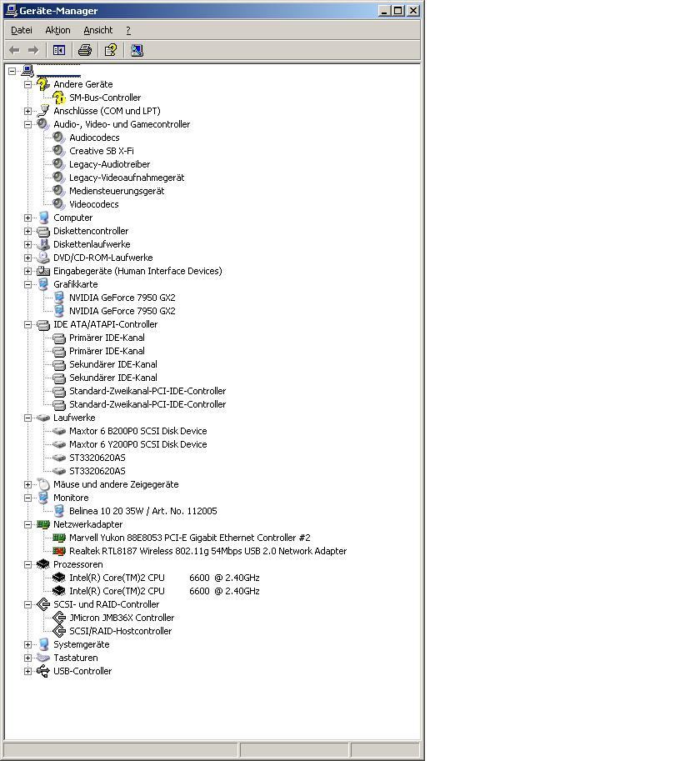Click the Mäuse und andere Zeigegeräte mouse icon

pos(43,484)
